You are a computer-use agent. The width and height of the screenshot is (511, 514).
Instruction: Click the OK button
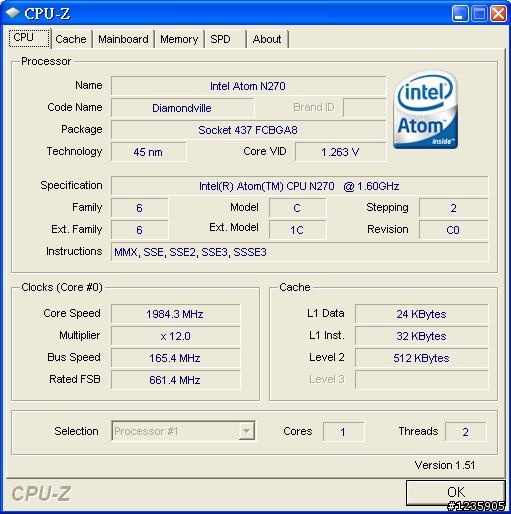[x=456, y=492]
